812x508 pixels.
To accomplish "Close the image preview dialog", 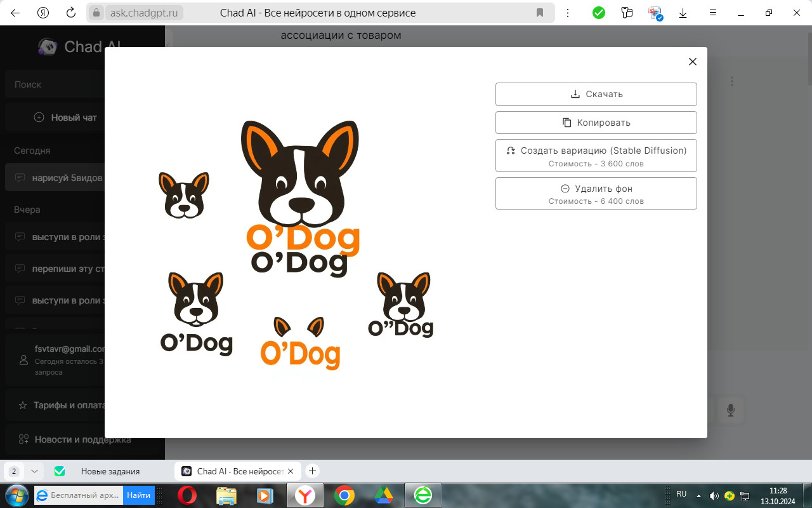I will click(x=693, y=62).
